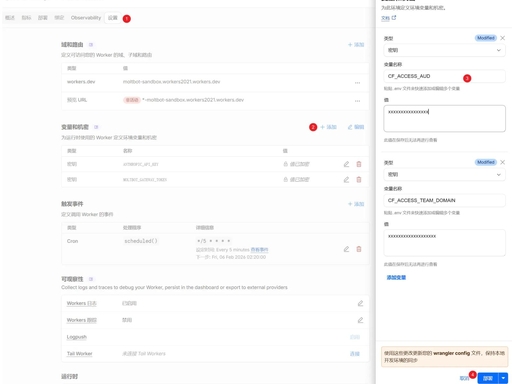Open the view-events link under the cron schedule
Viewport: 512px width, 384px height.
259,250
